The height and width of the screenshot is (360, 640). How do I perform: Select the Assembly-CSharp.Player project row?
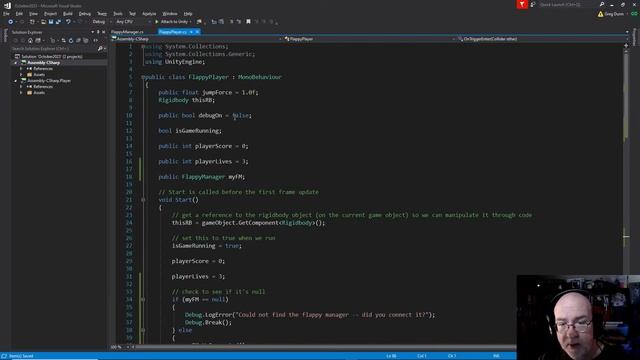click(49, 81)
